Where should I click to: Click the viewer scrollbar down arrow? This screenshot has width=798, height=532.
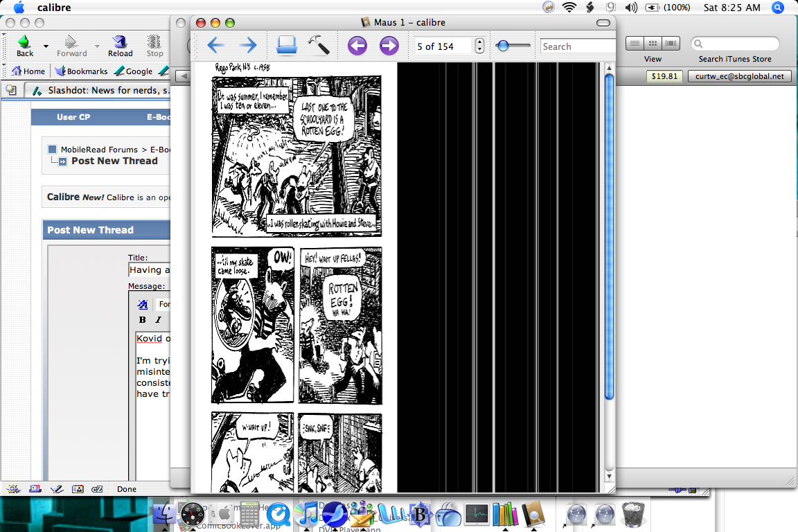(x=609, y=477)
